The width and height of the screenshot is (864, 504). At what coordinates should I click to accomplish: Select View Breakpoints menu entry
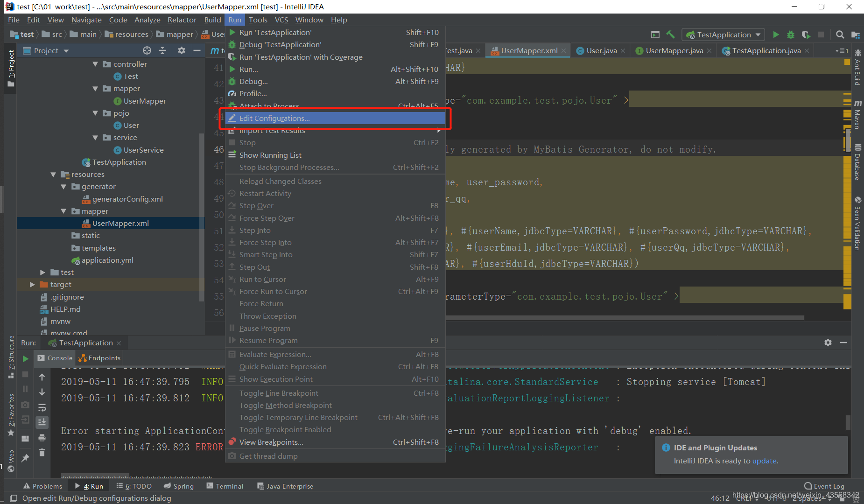coord(335,442)
